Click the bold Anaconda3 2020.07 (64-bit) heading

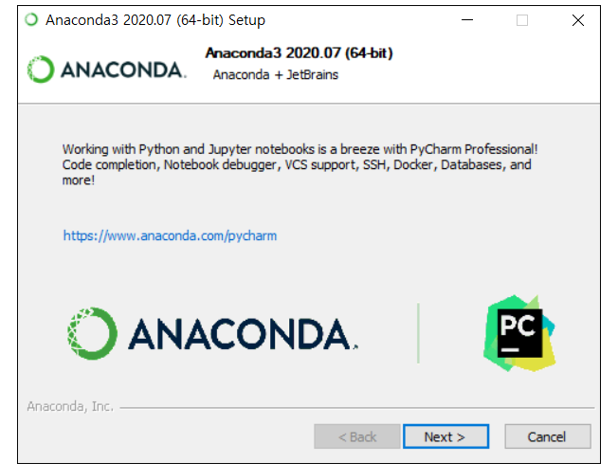(299, 53)
